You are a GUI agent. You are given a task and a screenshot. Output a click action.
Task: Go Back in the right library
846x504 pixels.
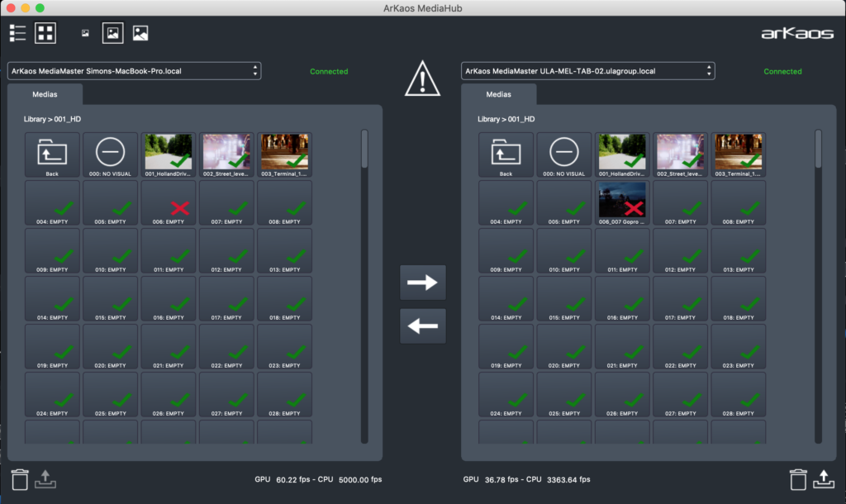(x=506, y=155)
